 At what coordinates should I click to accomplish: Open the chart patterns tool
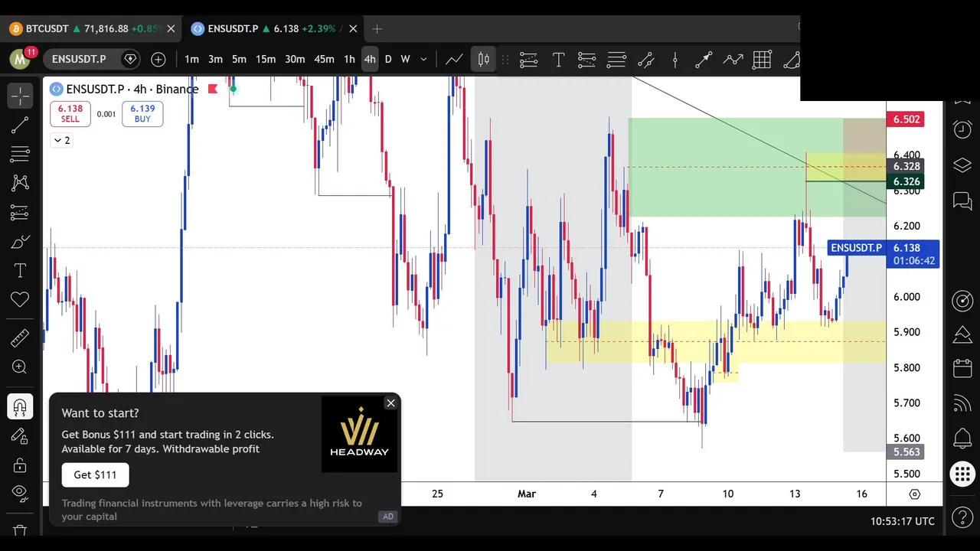[x=20, y=183]
